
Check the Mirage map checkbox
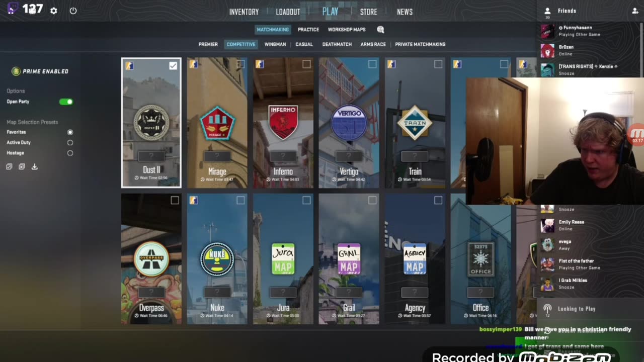click(x=240, y=64)
